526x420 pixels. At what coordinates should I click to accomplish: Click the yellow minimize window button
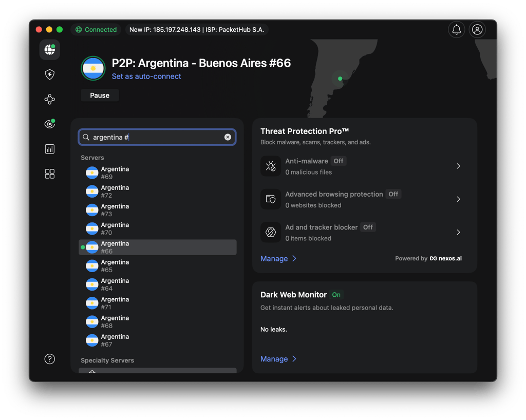pos(49,29)
